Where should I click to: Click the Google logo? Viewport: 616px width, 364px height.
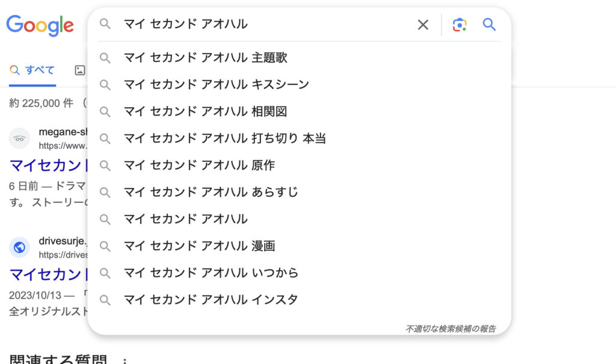[x=40, y=25]
